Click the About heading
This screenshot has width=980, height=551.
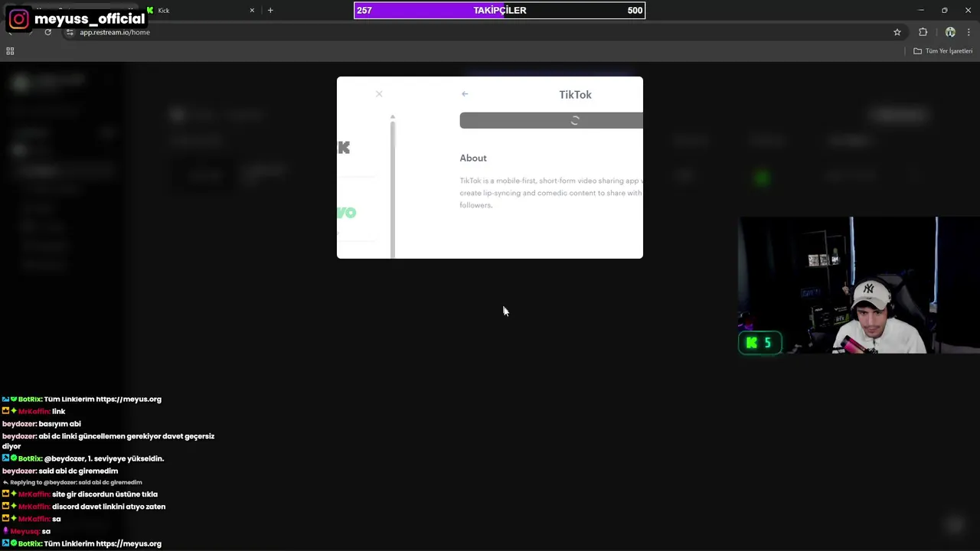pyautogui.click(x=473, y=158)
